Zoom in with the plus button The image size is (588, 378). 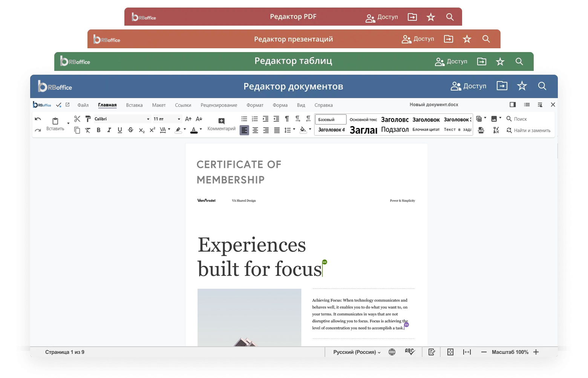536,352
